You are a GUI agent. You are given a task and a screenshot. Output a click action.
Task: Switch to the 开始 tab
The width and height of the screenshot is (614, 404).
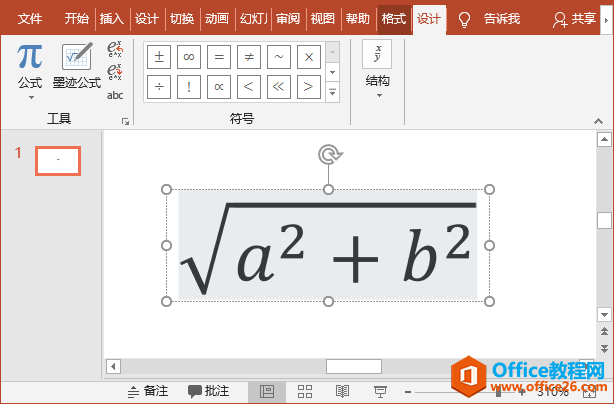click(77, 18)
